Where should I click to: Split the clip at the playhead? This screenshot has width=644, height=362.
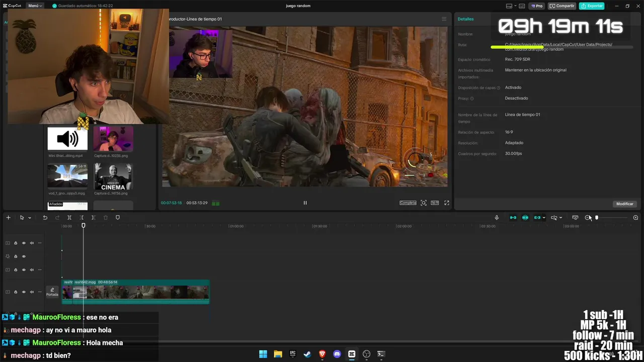point(69,218)
